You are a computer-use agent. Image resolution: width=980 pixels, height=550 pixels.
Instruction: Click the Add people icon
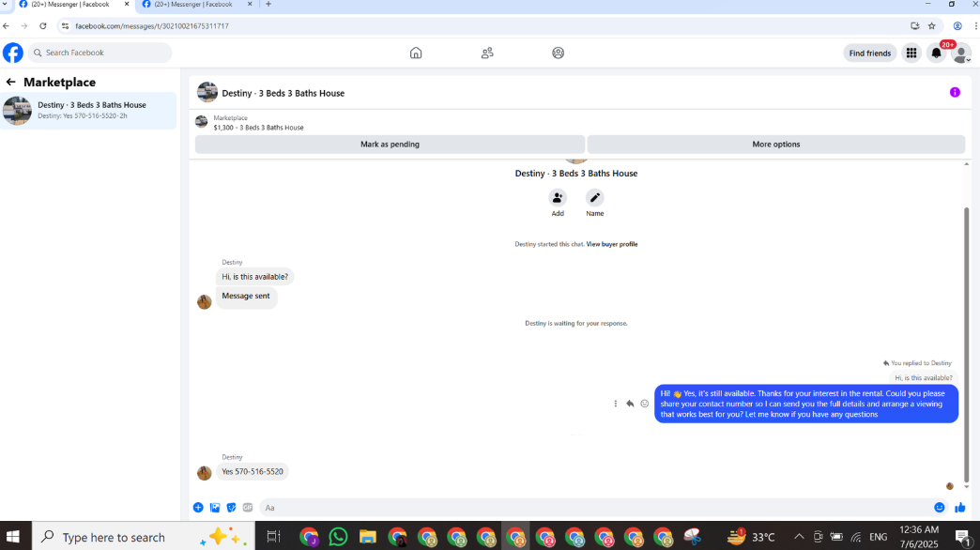[x=558, y=198]
